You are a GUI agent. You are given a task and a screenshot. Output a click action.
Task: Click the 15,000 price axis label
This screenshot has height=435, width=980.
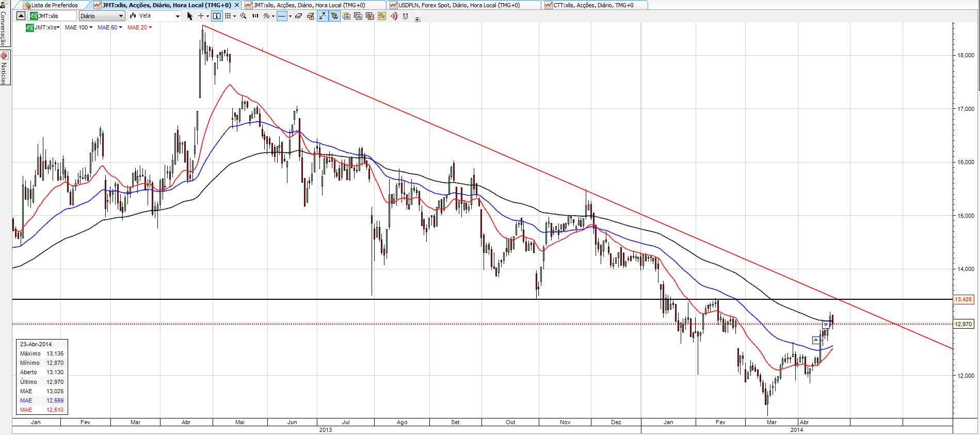coord(966,216)
